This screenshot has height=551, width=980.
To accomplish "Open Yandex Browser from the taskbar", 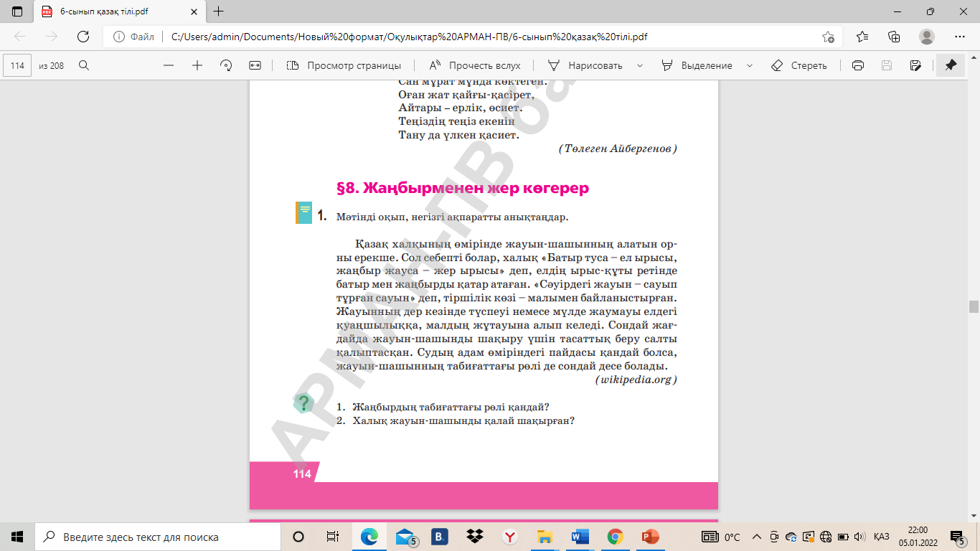I will pyautogui.click(x=509, y=537).
